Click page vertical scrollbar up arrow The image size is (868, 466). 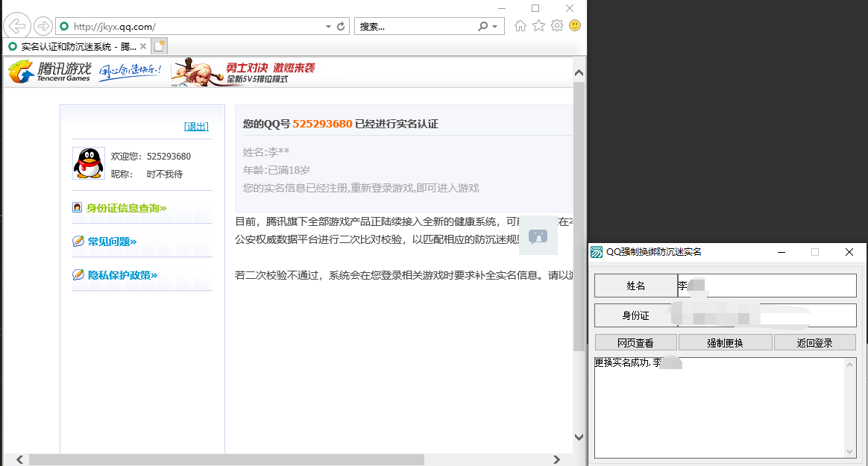coord(579,73)
